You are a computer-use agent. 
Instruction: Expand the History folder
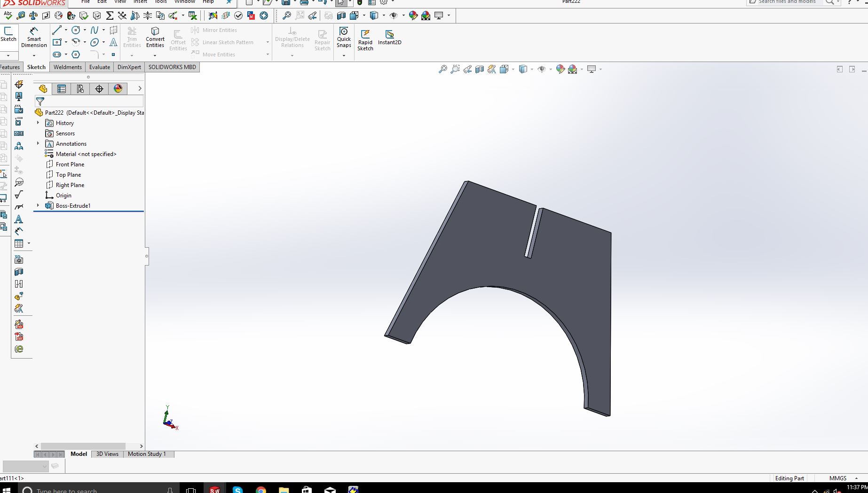tap(38, 123)
